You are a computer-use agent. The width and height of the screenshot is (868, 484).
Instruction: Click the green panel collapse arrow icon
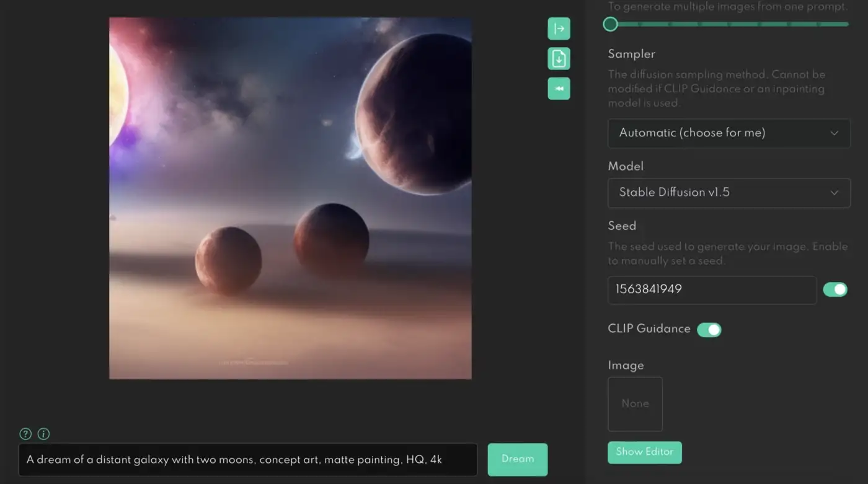(559, 29)
